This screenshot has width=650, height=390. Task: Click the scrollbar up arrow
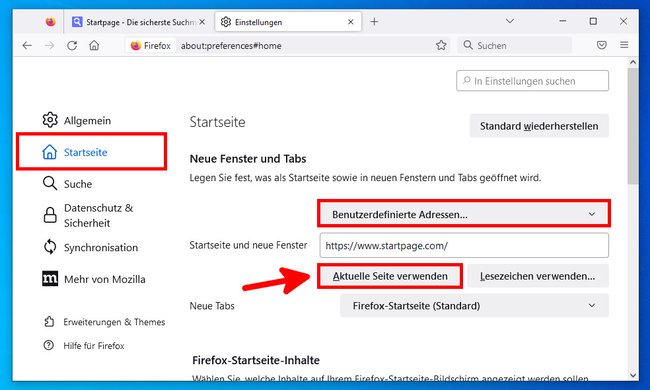coord(633,62)
